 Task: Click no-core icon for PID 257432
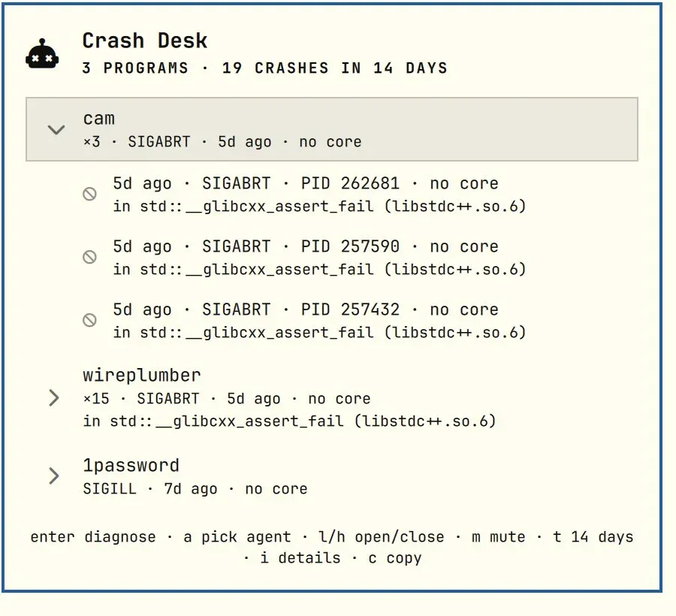click(x=89, y=320)
